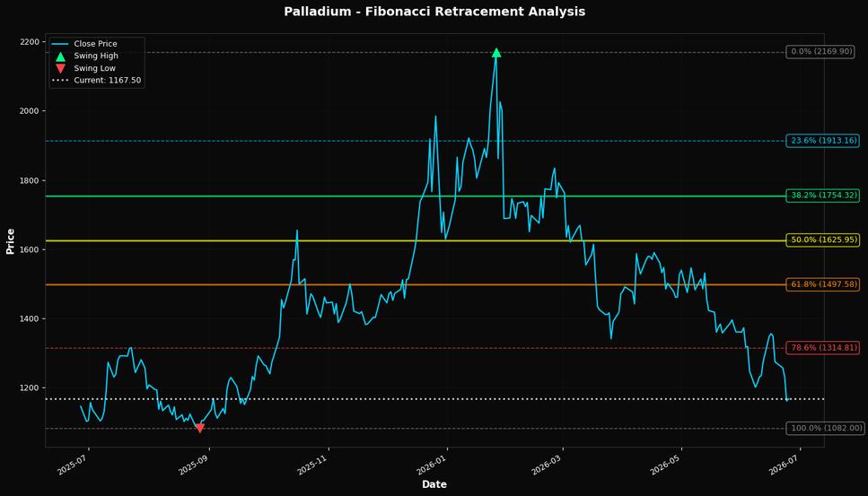
Task: Click the Swing High triangle icon in the legend
Action: [60, 57]
